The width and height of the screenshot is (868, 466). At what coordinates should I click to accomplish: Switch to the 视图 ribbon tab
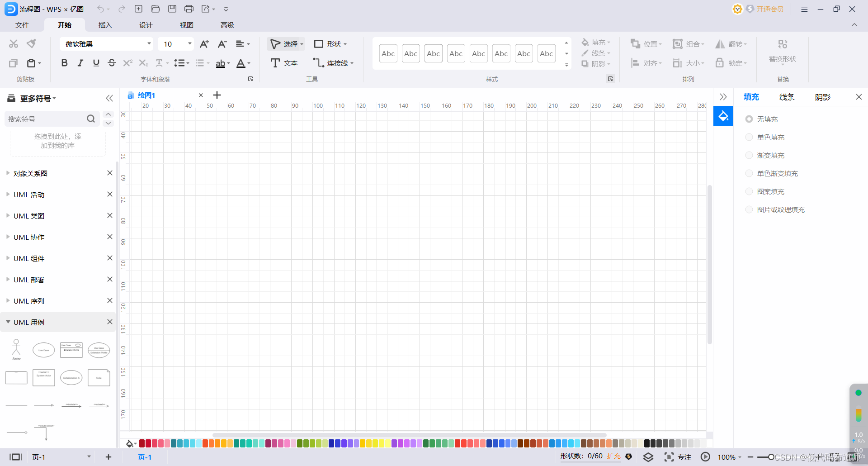point(186,25)
